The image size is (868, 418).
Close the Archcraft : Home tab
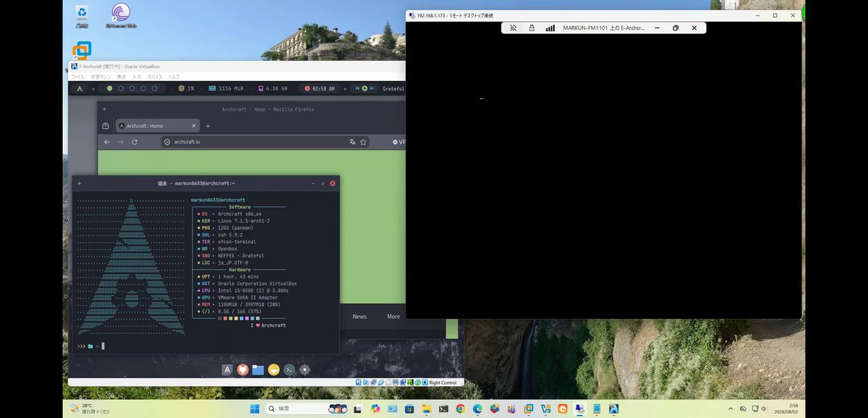pos(195,126)
